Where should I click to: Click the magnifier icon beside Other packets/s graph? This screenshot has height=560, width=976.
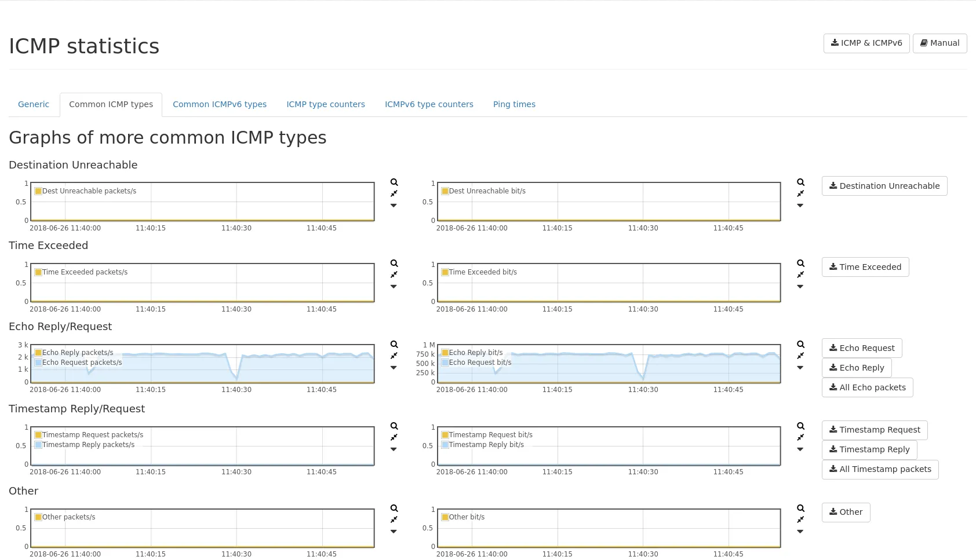394,508
